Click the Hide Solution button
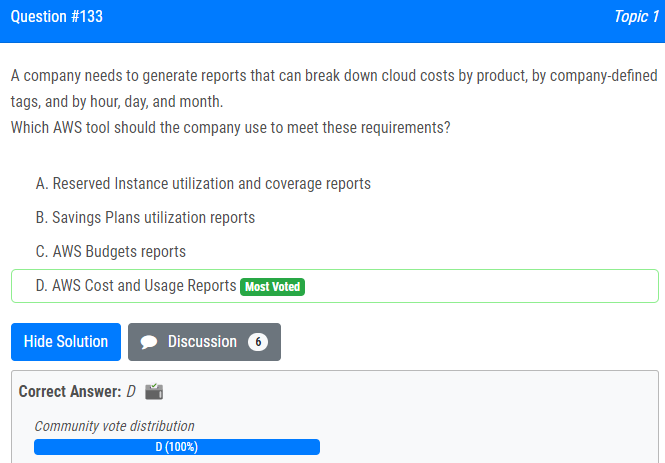This screenshot has height=463, width=665. click(x=66, y=342)
